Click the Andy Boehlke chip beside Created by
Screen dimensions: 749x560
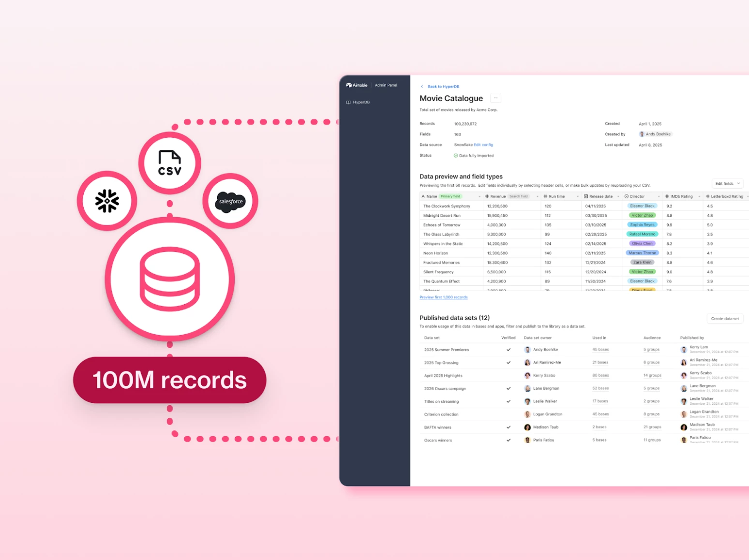[x=655, y=134]
